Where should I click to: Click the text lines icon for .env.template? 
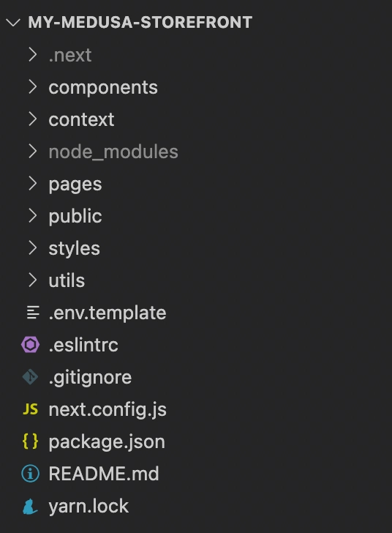(x=33, y=313)
